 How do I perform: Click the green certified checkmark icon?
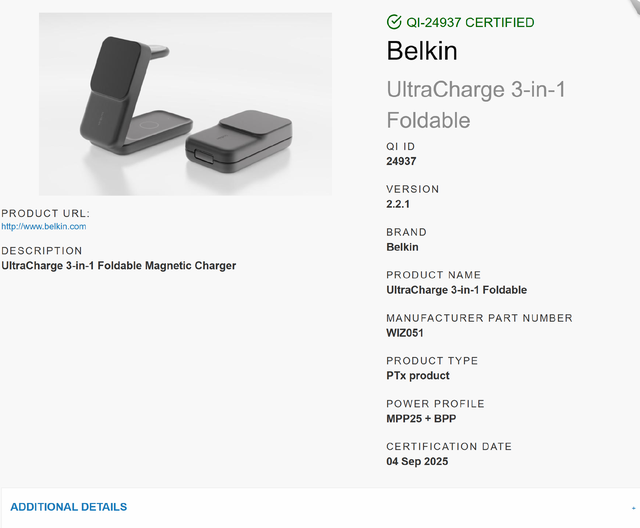point(394,22)
